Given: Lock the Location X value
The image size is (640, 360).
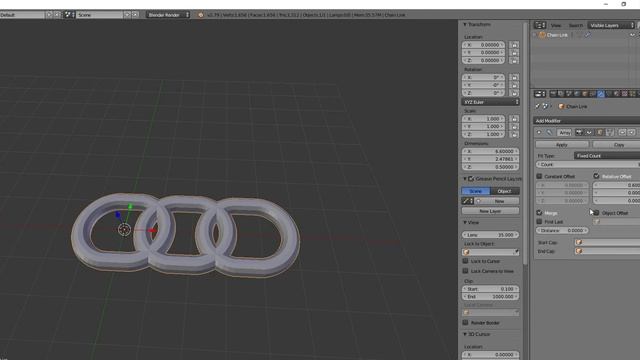Looking at the screenshot, I should click(x=514, y=45).
